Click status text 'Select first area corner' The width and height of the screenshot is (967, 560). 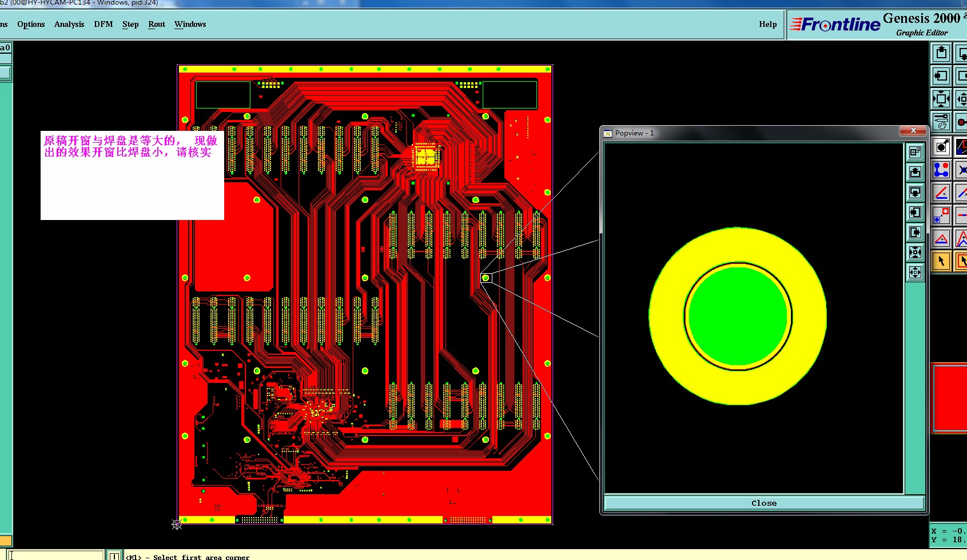(201, 557)
